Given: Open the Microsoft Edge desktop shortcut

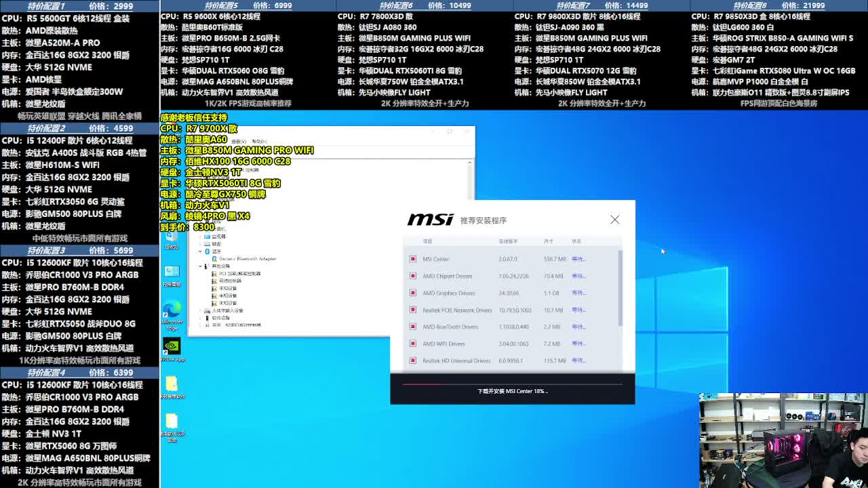Looking at the screenshot, I should [x=172, y=309].
